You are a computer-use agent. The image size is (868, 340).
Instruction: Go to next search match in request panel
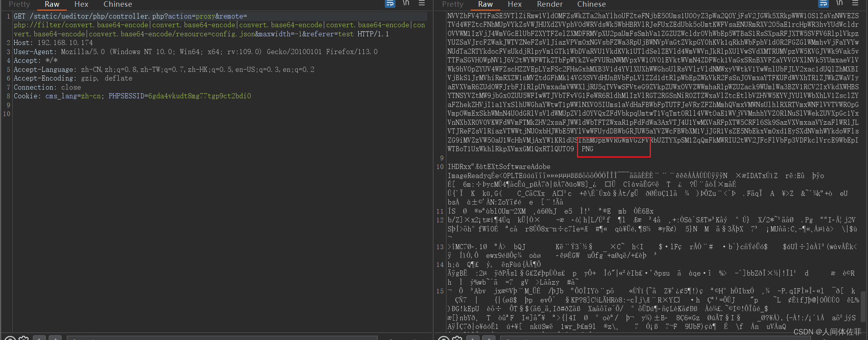(x=55, y=338)
